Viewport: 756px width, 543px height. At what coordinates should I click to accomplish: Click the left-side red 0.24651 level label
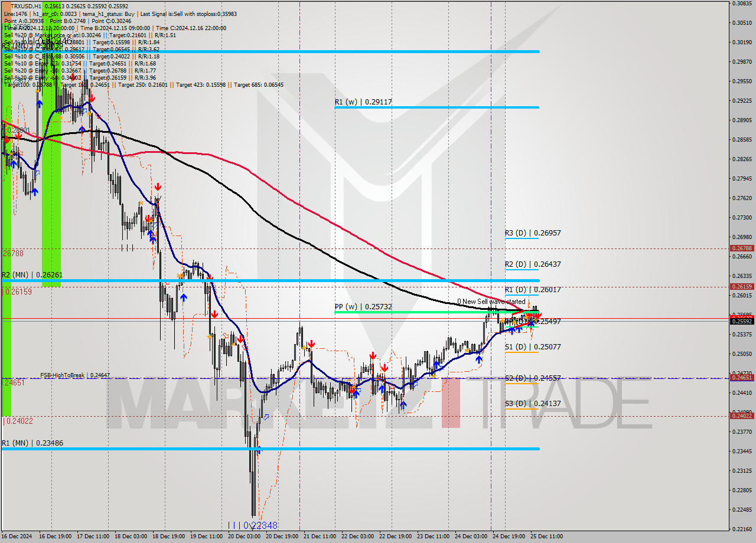[13, 383]
